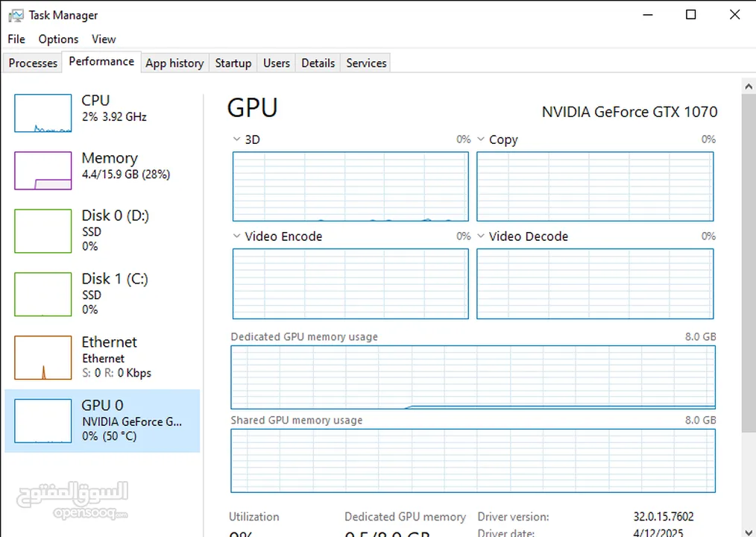
Task: Expand the Video Decode engine dropdown
Action: [481, 236]
